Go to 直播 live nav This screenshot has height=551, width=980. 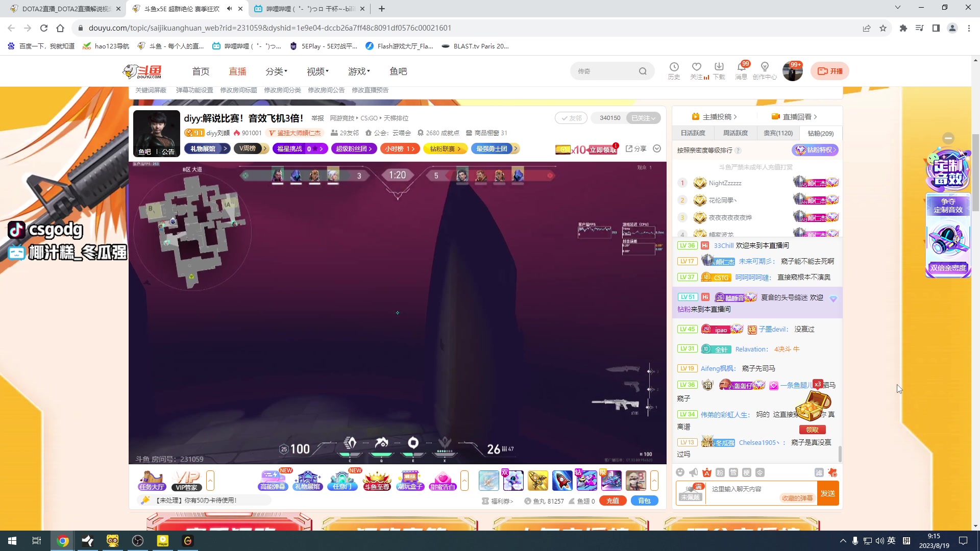pyautogui.click(x=237, y=71)
